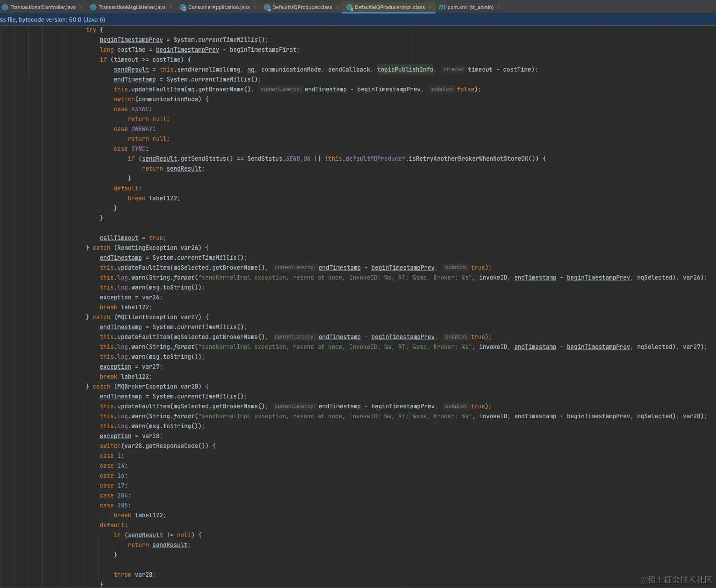Switch to the TransactionalController.java tab
The height and width of the screenshot is (588, 716).
[43, 7]
